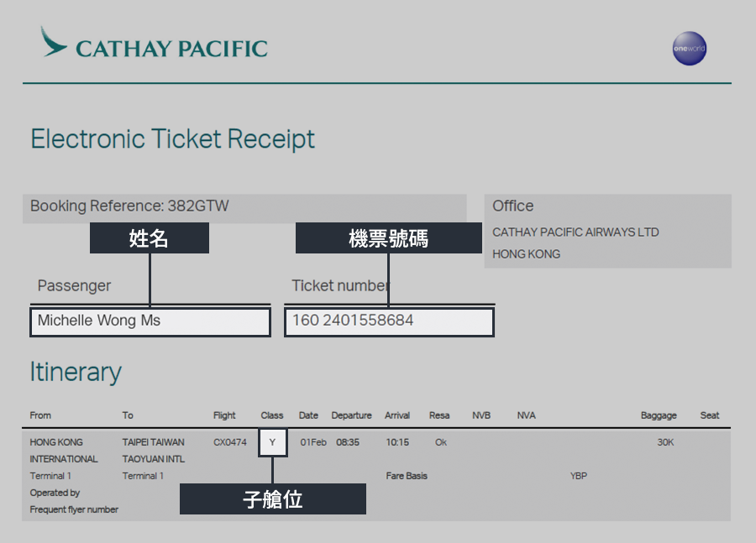
Task: Select ticket number "160 2401558684"
Action: (x=353, y=321)
